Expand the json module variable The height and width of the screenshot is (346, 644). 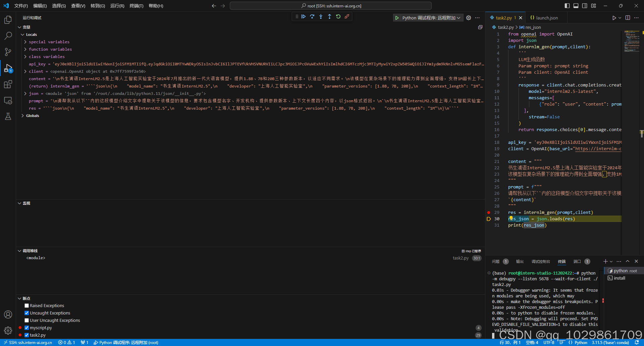[x=25, y=94]
